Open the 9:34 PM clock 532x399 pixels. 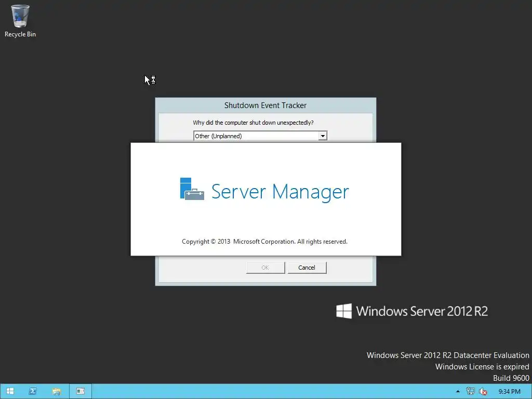pyautogui.click(x=509, y=392)
